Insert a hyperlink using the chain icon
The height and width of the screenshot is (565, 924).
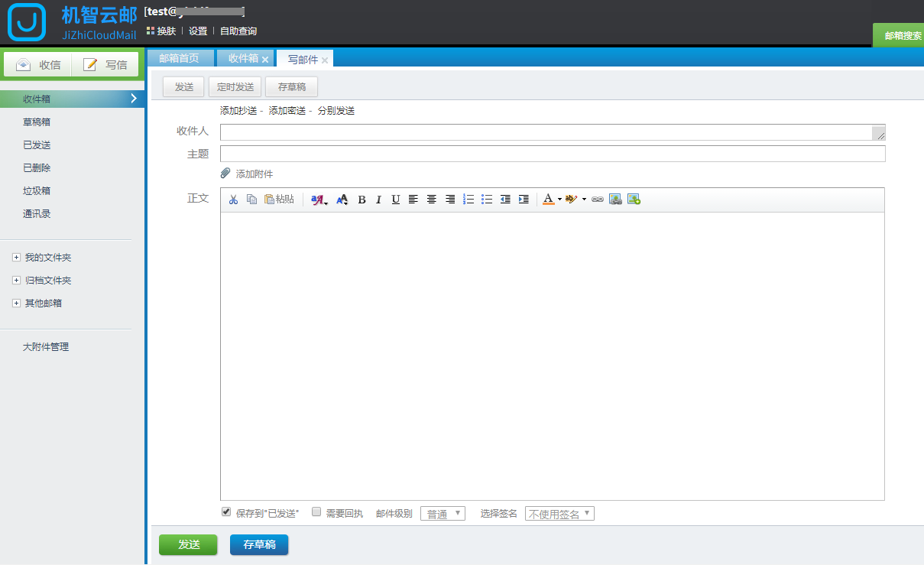[598, 200]
